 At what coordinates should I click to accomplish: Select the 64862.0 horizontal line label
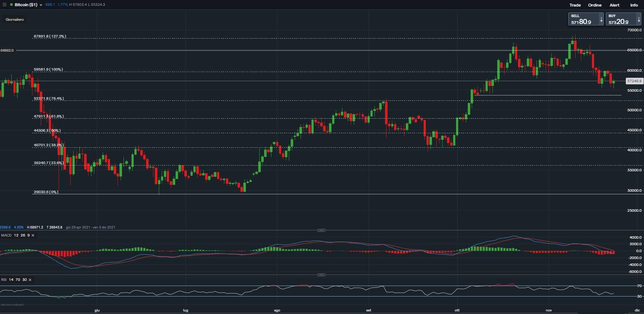[7, 50]
